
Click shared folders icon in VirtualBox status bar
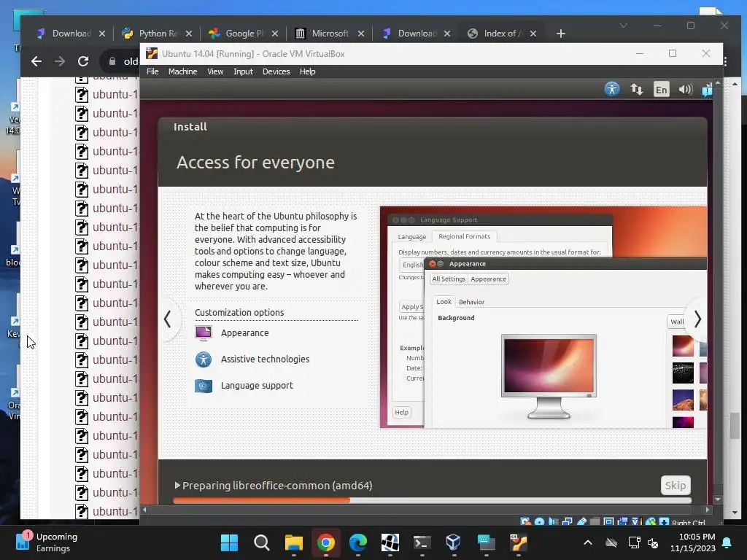pos(595,521)
